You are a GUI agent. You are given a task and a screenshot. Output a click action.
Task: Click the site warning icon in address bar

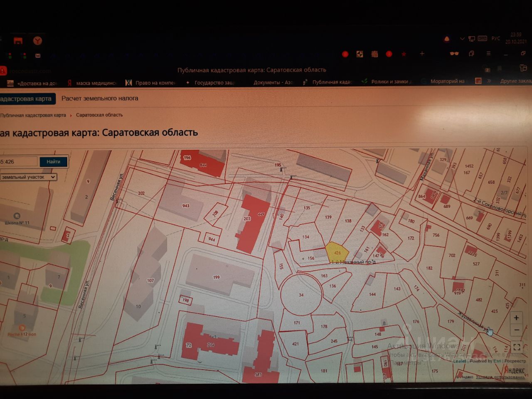[2, 71]
